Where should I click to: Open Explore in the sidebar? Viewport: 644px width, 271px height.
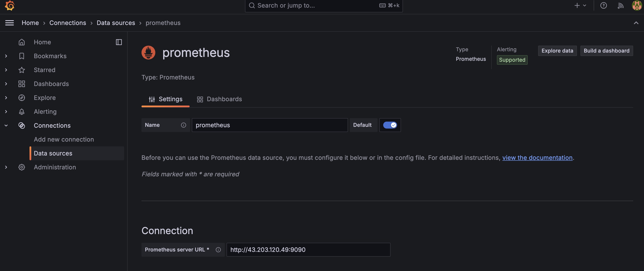(45, 97)
